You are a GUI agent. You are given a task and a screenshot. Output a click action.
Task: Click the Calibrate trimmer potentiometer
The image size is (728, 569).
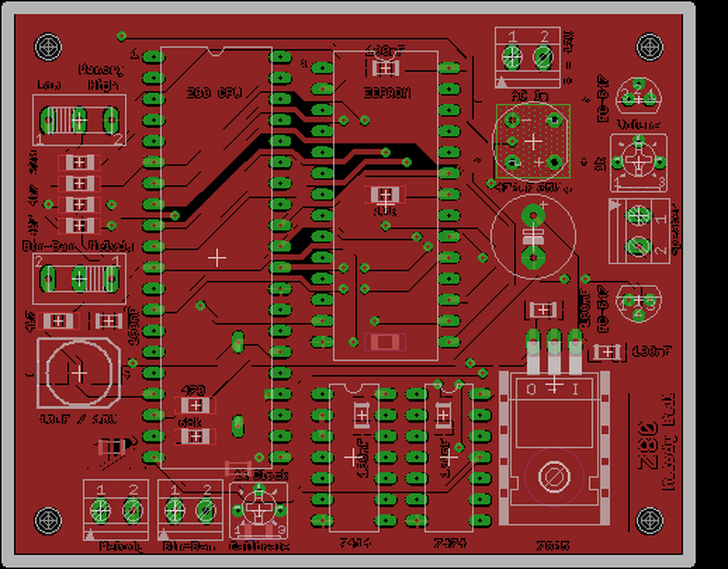click(x=258, y=510)
